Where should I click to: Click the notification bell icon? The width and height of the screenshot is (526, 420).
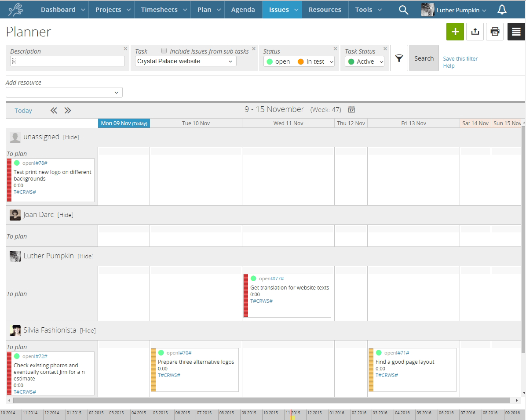pyautogui.click(x=502, y=9)
